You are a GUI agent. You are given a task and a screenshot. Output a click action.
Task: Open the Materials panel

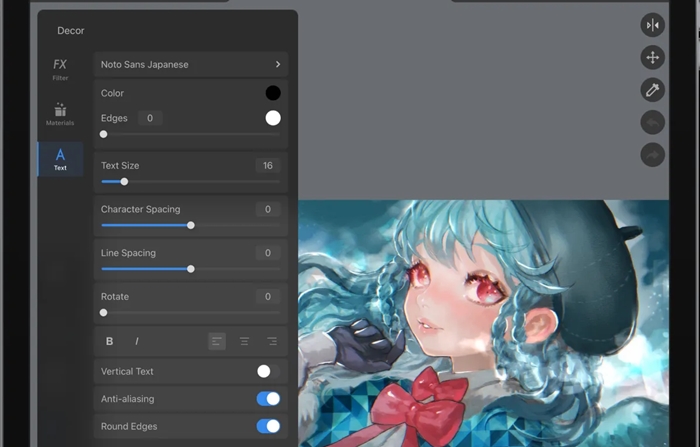coord(60,114)
